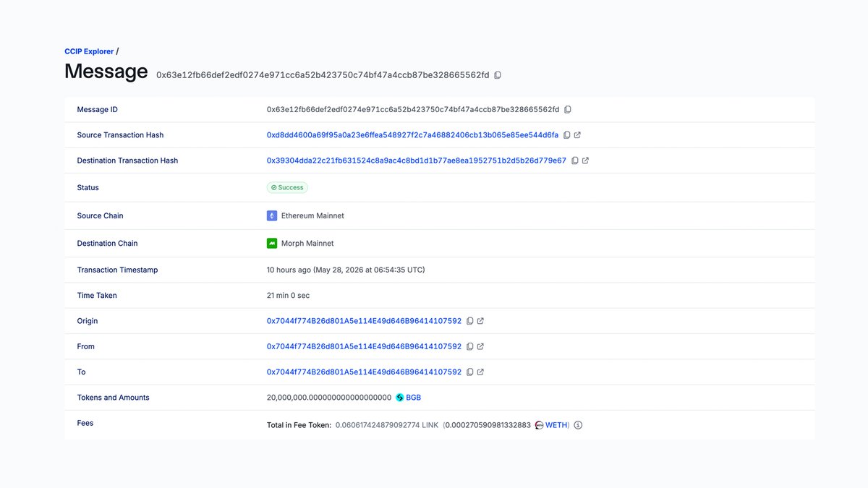Click the 0.060617424879092774 LINK fee value

387,425
